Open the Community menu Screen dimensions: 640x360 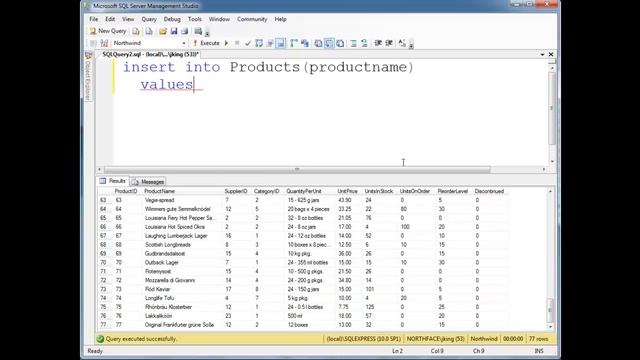click(252, 19)
